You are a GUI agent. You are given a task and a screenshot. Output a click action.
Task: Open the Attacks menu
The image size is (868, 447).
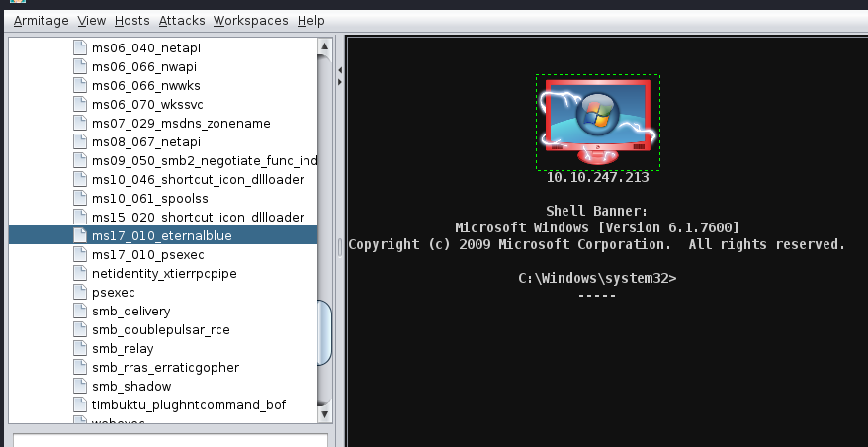pyautogui.click(x=182, y=20)
